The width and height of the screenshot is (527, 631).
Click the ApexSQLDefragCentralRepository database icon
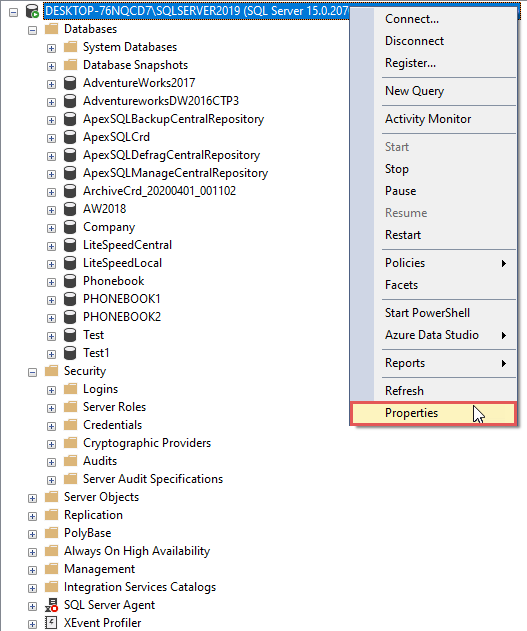point(70,155)
